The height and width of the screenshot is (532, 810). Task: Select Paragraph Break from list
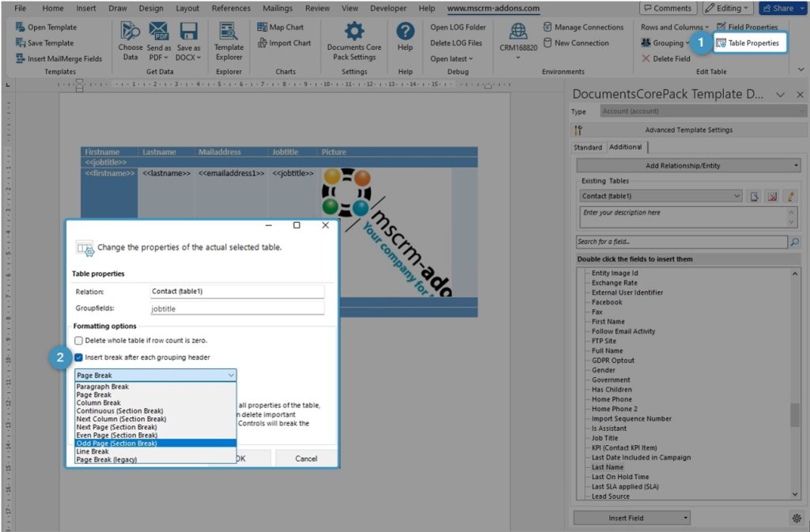tap(156, 387)
